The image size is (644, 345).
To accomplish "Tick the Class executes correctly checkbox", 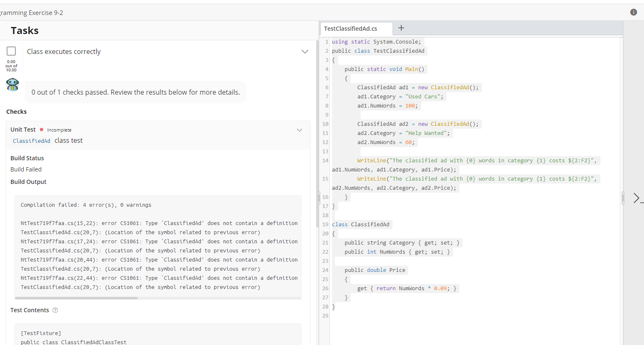I will tap(11, 51).
